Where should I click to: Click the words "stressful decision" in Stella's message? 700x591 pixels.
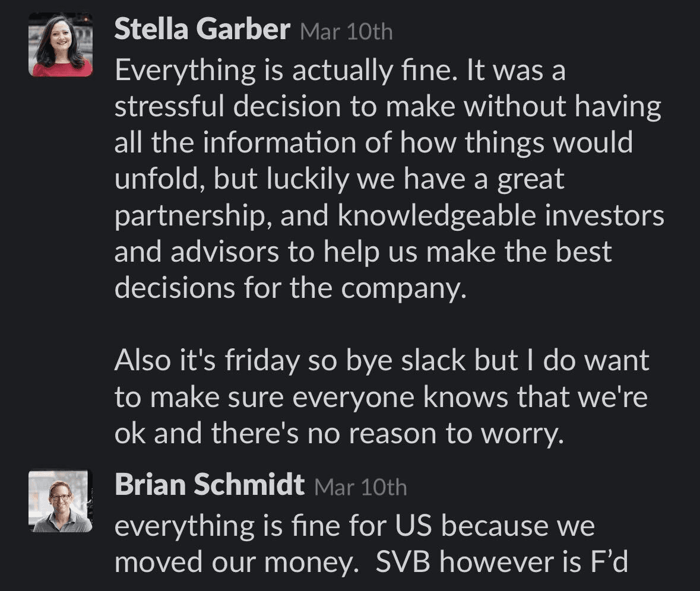pos(226,107)
